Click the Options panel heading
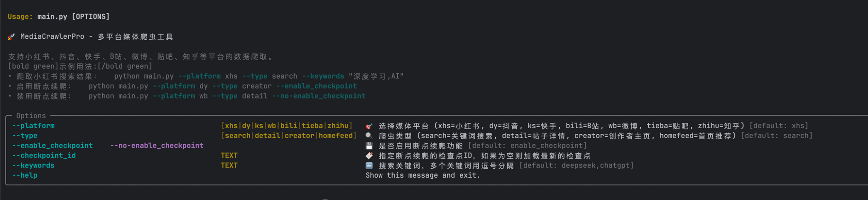Viewport: 868px width, 200px height. tap(31, 116)
